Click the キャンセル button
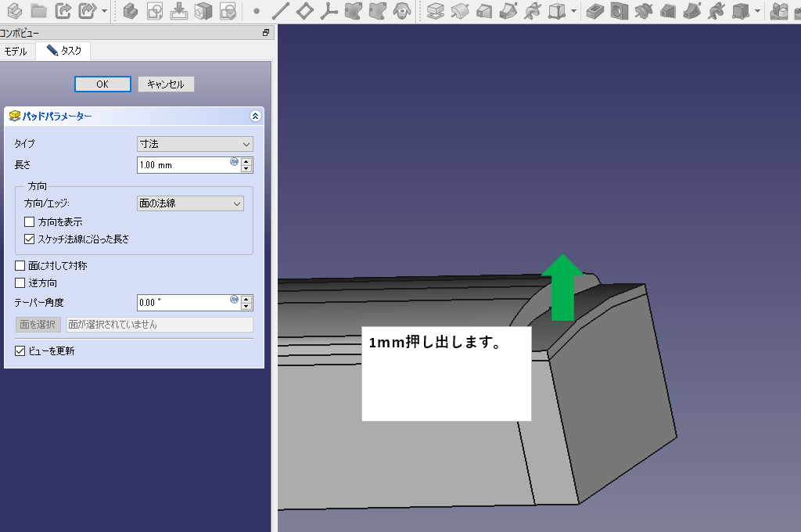 (166, 84)
